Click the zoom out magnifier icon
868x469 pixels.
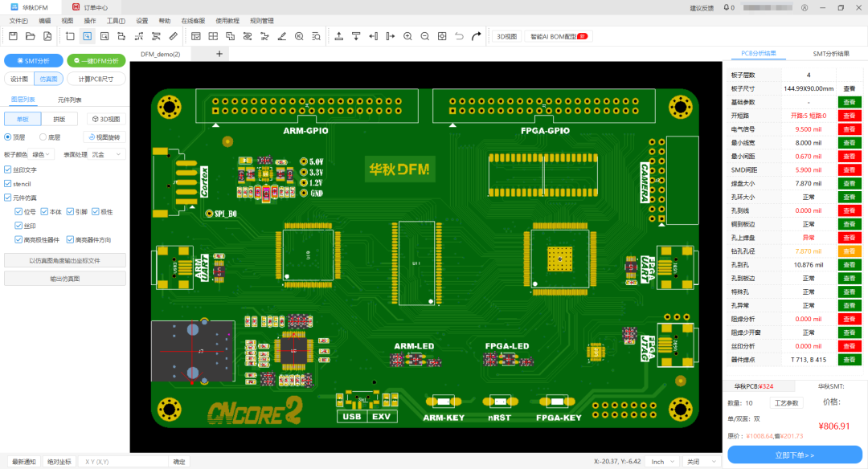click(x=425, y=36)
